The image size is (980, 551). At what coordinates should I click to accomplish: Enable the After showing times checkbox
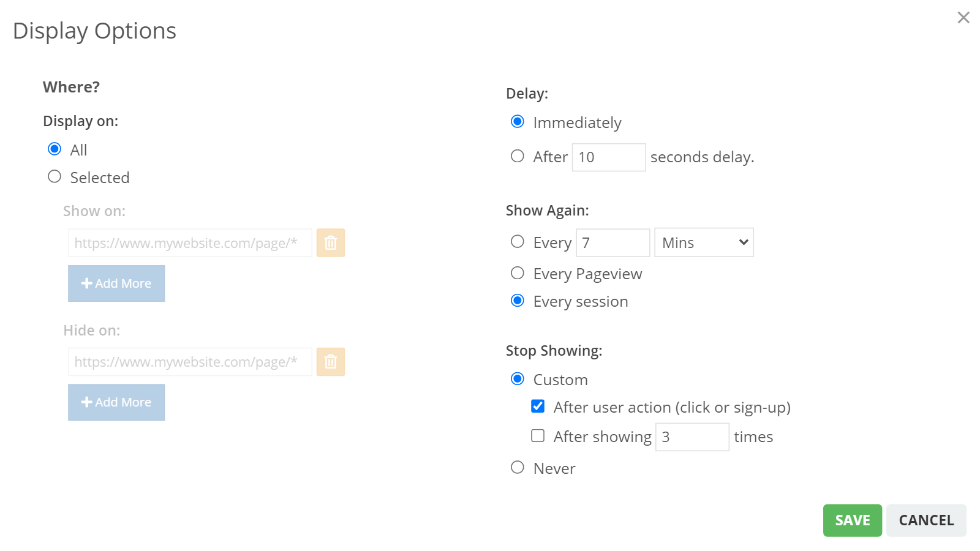click(538, 435)
